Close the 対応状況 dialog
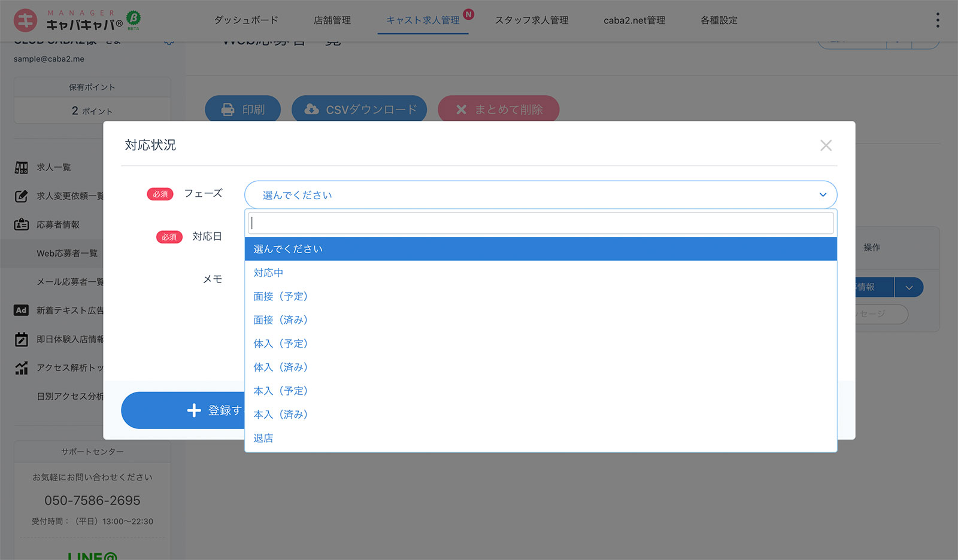Image resolution: width=958 pixels, height=560 pixels. [826, 145]
